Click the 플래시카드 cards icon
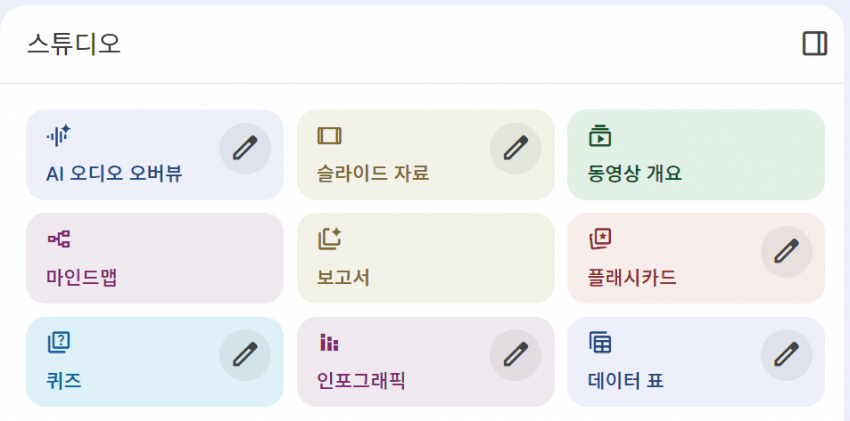The height and width of the screenshot is (421, 850). [x=600, y=239]
